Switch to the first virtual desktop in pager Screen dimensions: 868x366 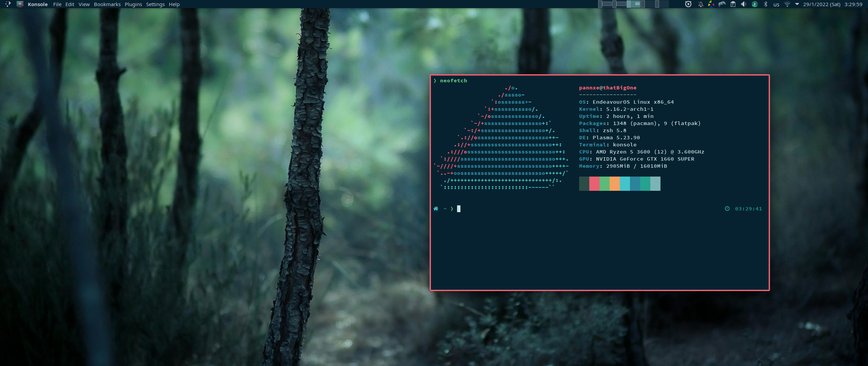pos(605,4)
